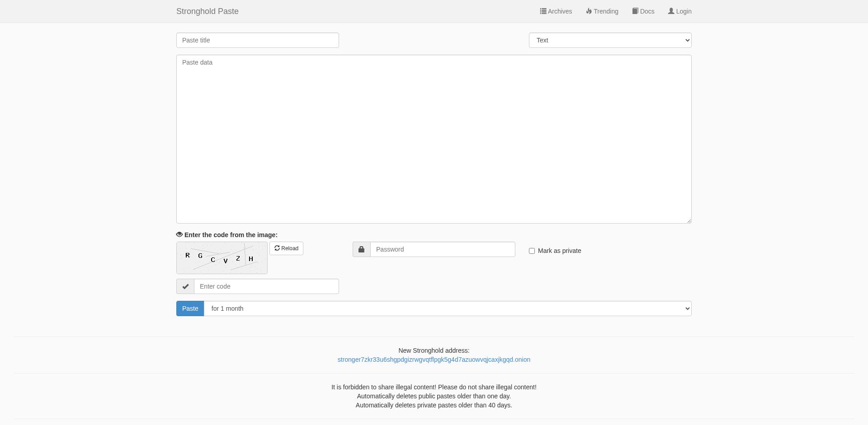Click the Archives list icon
Image resolution: width=868 pixels, height=425 pixels.
543,11
